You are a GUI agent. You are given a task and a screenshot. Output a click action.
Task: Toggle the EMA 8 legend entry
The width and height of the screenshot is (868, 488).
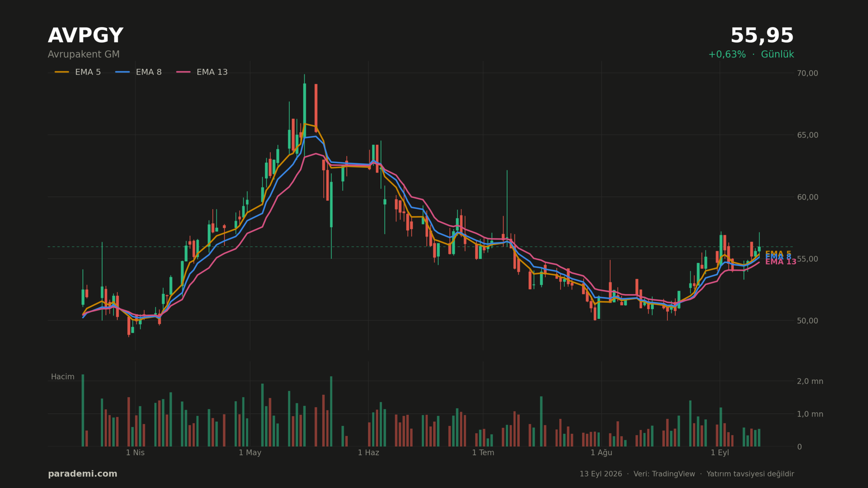138,72
